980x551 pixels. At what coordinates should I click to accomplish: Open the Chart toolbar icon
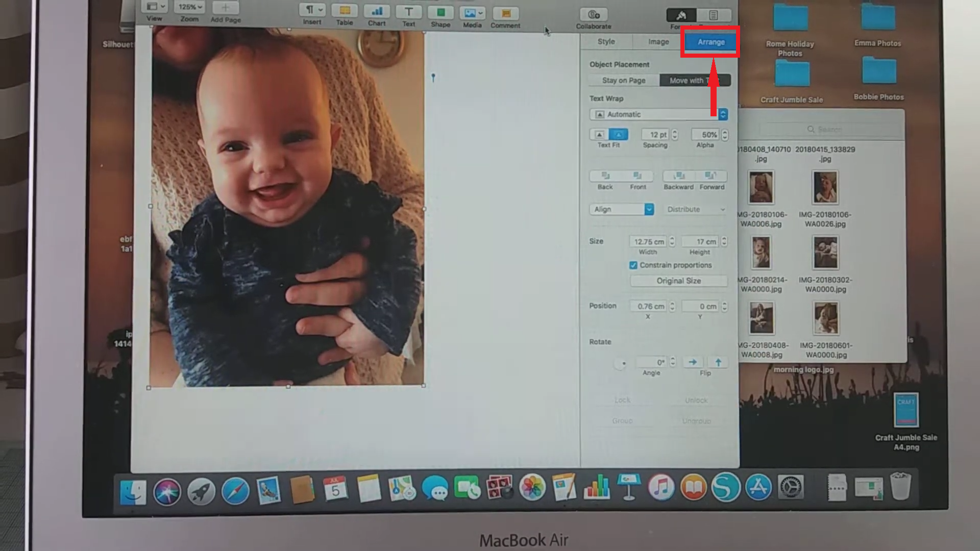377,12
